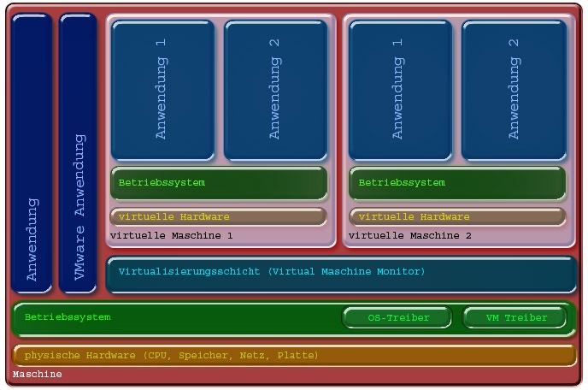The width and height of the screenshot is (588, 390).
Task: Click the word Virtualisierungsschicht
Action: [x=190, y=272]
